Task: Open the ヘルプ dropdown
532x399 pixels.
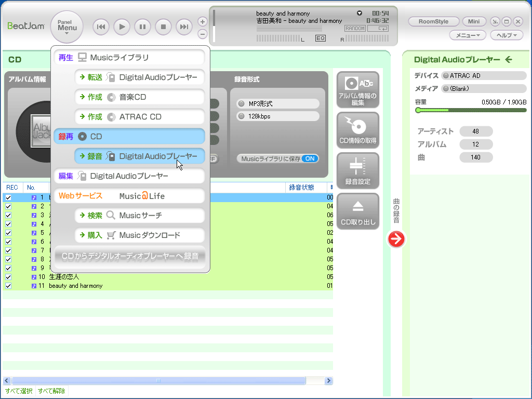Action: tap(507, 35)
